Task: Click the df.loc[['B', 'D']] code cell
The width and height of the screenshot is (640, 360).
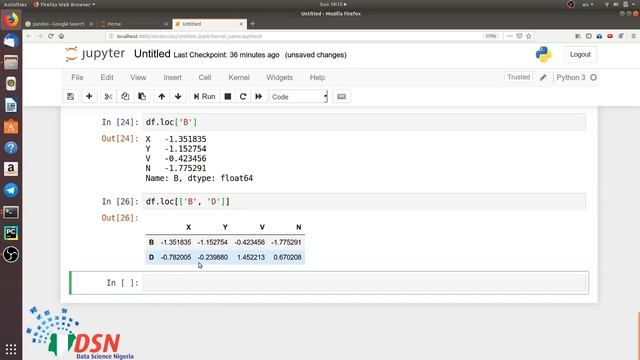Action: (x=364, y=202)
